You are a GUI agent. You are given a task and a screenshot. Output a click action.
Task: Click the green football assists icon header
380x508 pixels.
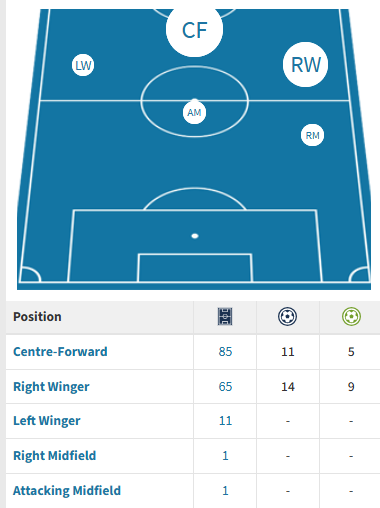tap(351, 316)
